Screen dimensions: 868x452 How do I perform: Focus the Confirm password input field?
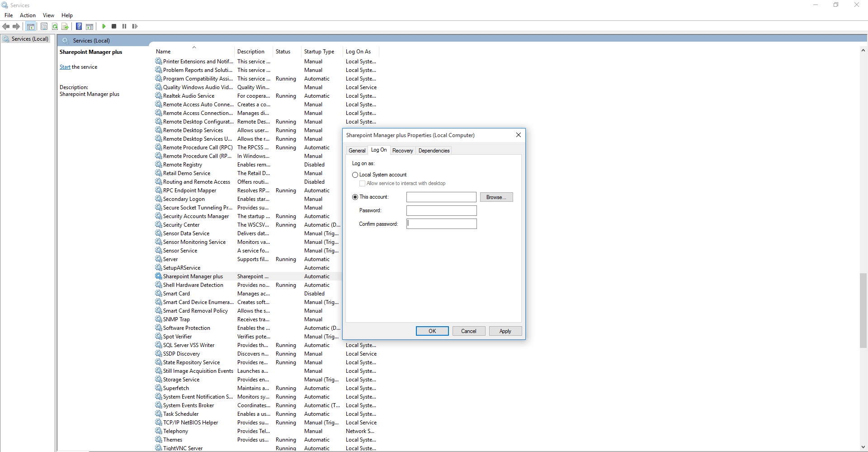coord(441,224)
